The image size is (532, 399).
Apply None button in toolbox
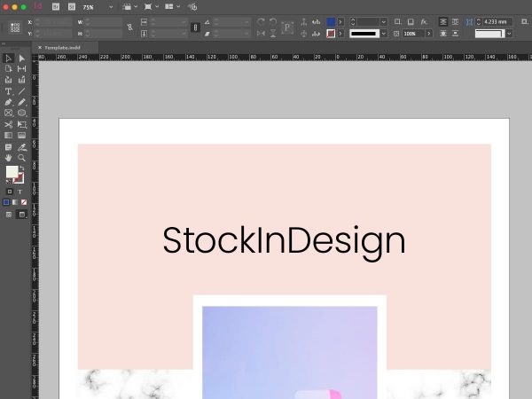tap(24, 202)
